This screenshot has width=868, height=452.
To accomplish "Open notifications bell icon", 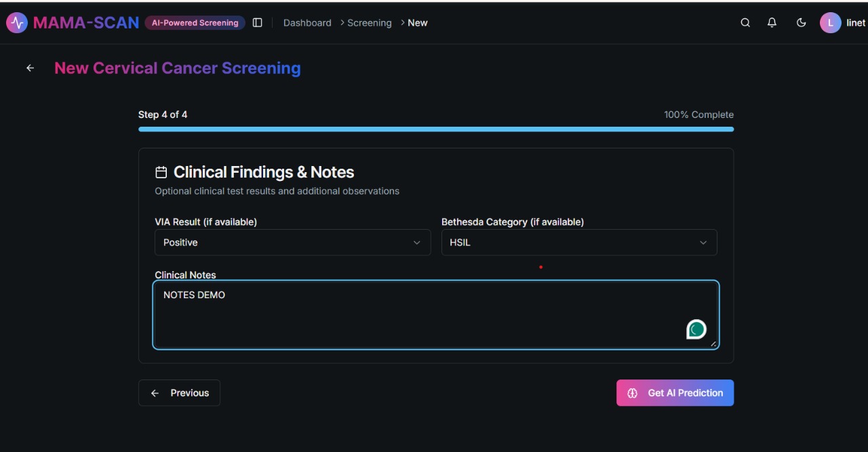I will pos(772,22).
